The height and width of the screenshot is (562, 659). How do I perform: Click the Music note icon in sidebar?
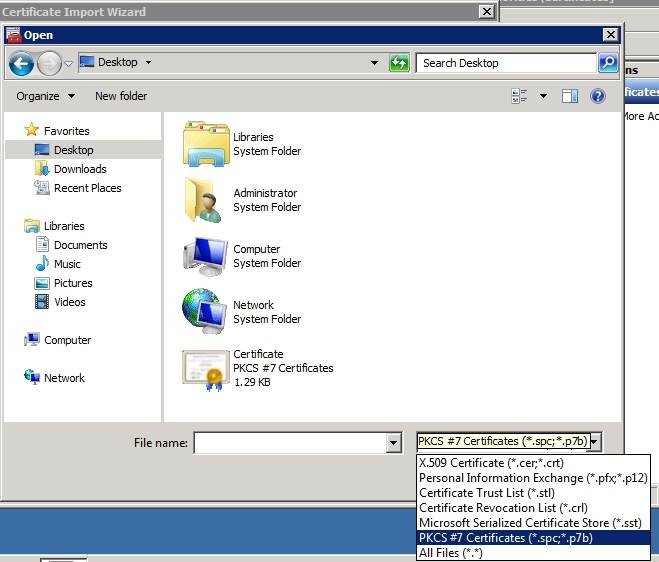(42, 264)
